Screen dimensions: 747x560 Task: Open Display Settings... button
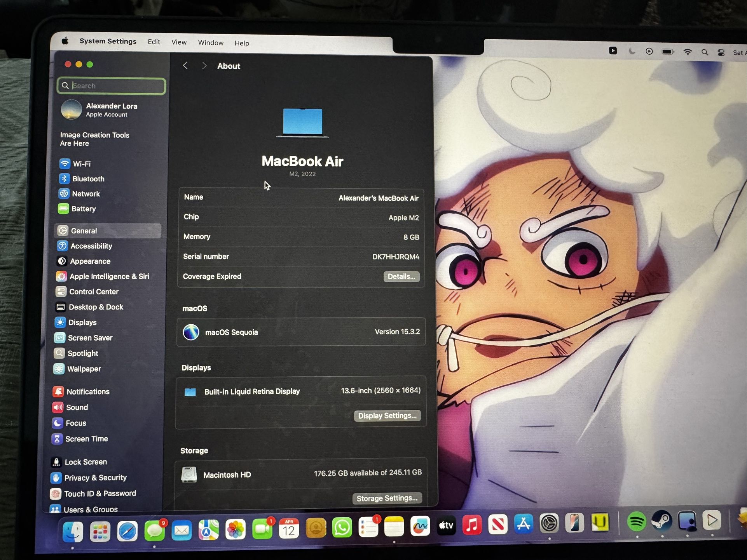387,416
